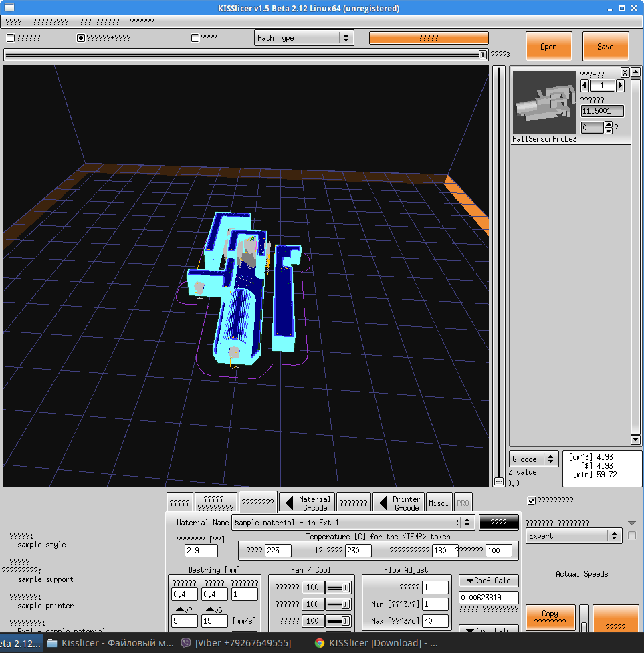The height and width of the screenshot is (653, 644).
Task: Click the Chrome icon in the taskbar
Action: pyautogui.click(x=320, y=643)
